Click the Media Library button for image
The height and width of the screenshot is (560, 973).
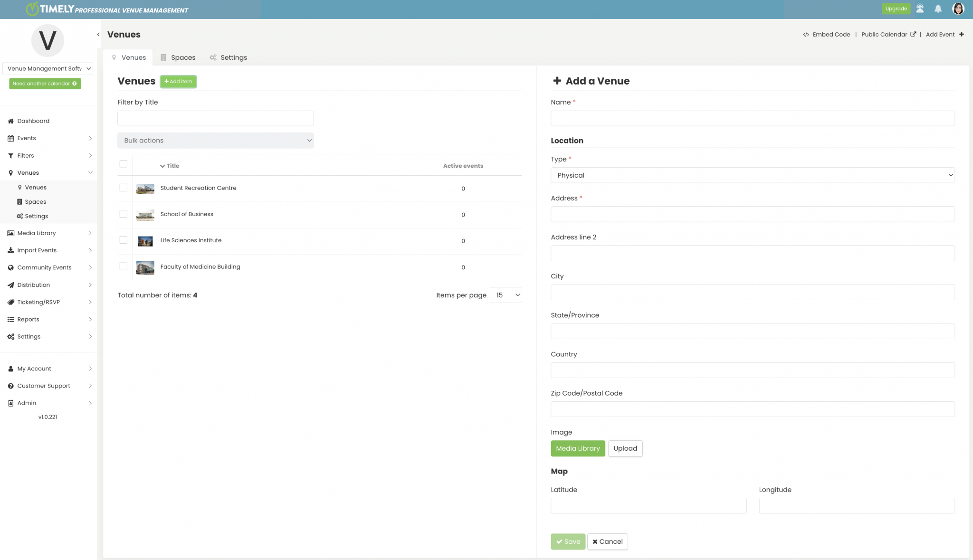[x=578, y=448]
